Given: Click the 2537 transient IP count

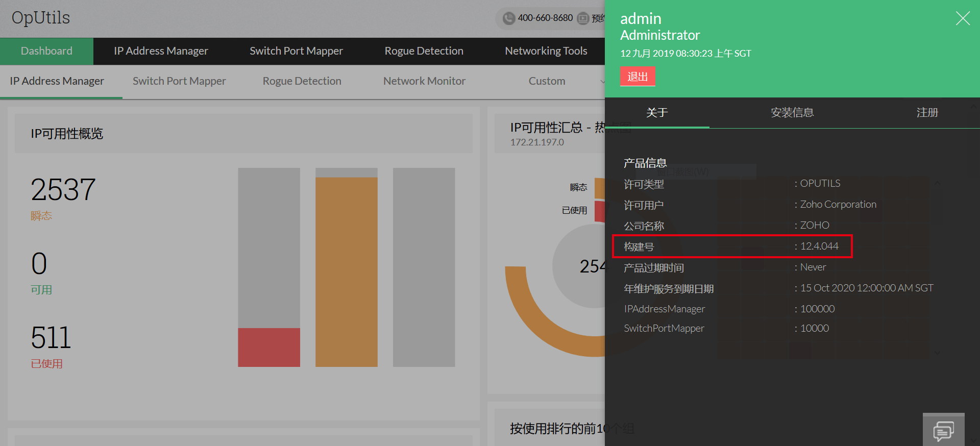Looking at the screenshot, I should tap(63, 190).
